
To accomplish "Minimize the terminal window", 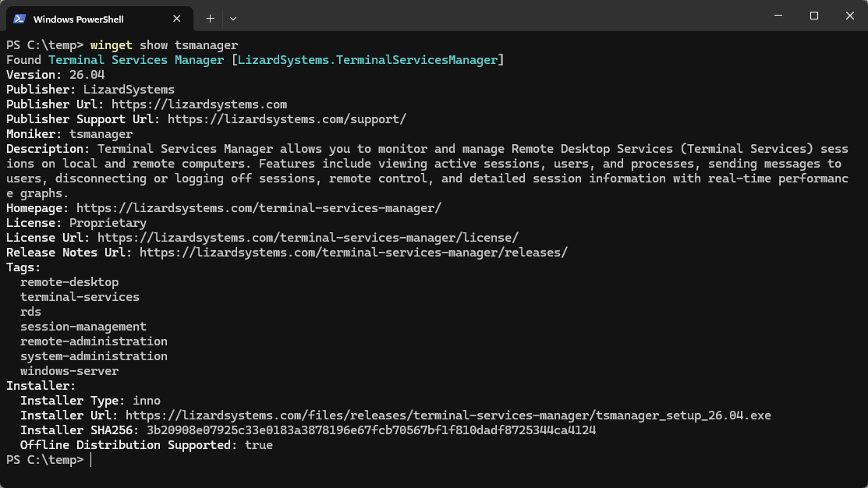I will tap(778, 16).
